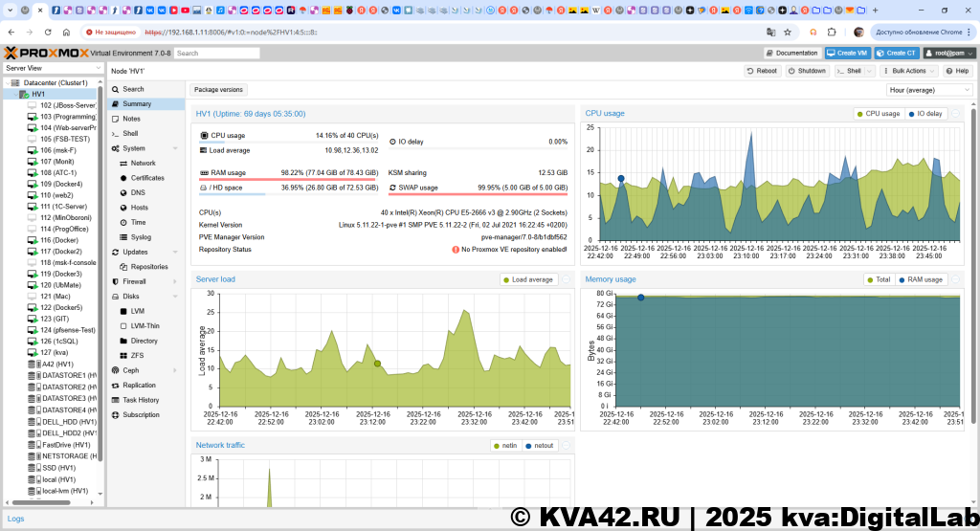Open the Task History page
The width and height of the screenshot is (980, 531).
pyautogui.click(x=141, y=400)
